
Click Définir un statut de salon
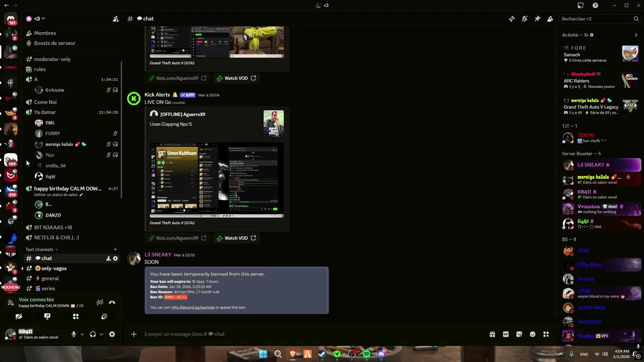[58, 195]
